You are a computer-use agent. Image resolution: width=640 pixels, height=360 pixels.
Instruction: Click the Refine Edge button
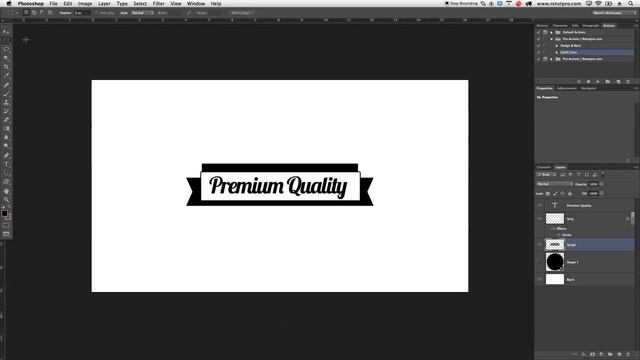[240, 13]
